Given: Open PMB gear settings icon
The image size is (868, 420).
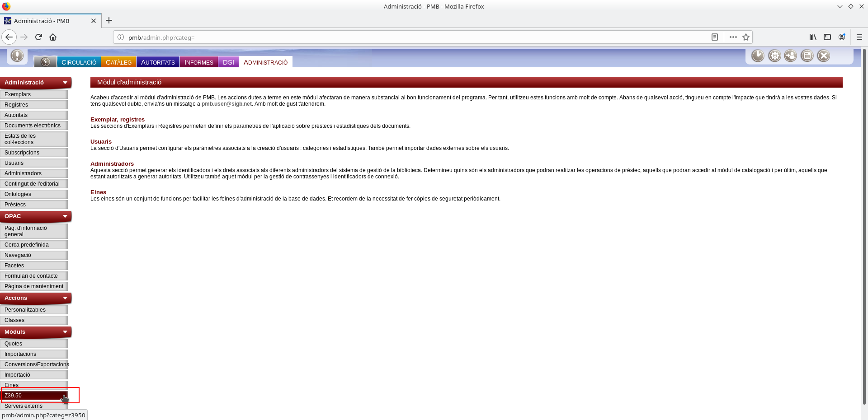Looking at the screenshot, I should point(774,56).
